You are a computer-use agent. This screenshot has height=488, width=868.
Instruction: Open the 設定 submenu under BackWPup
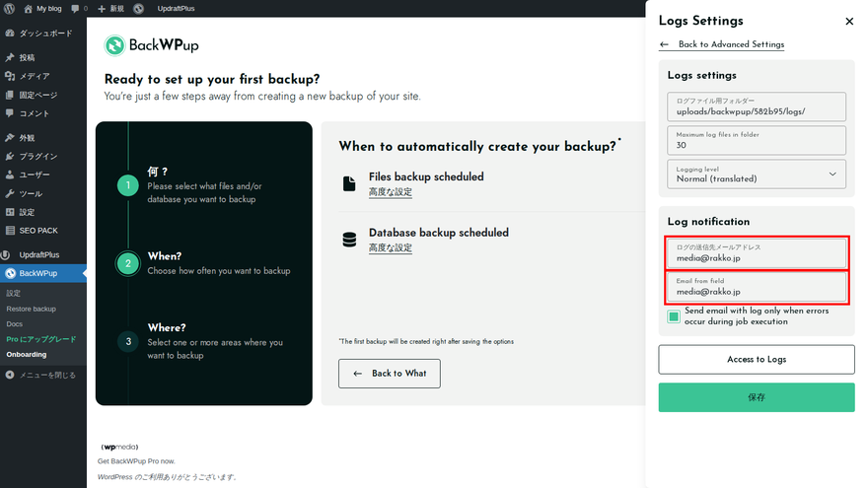[13, 293]
